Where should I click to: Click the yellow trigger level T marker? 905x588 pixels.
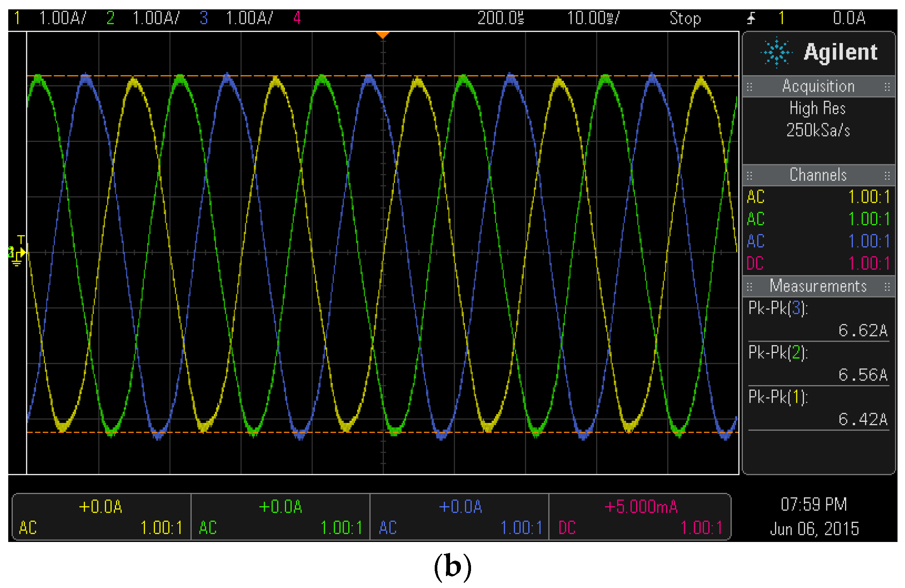(21, 240)
